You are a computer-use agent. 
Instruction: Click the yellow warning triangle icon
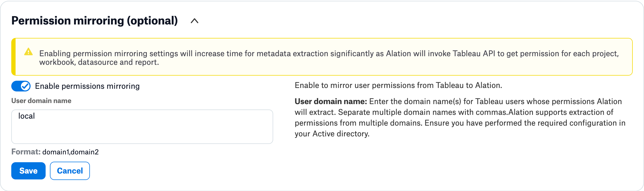[28, 52]
